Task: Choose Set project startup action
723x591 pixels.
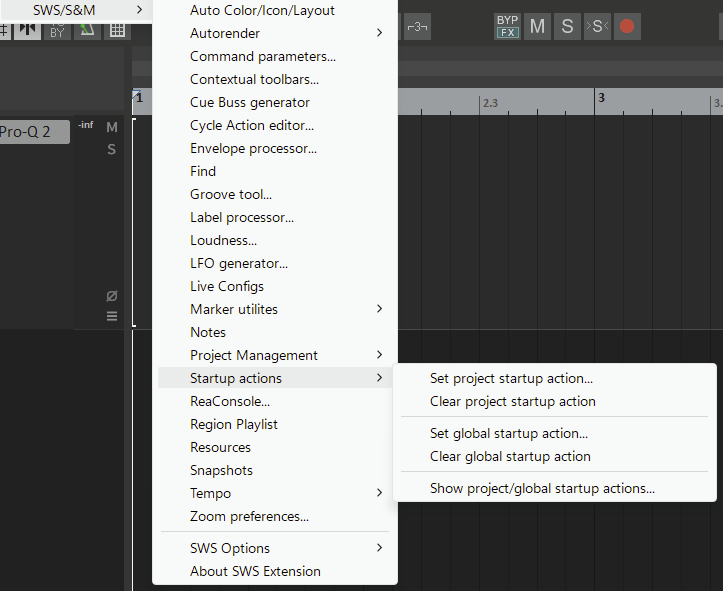Action: [x=511, y=378]
